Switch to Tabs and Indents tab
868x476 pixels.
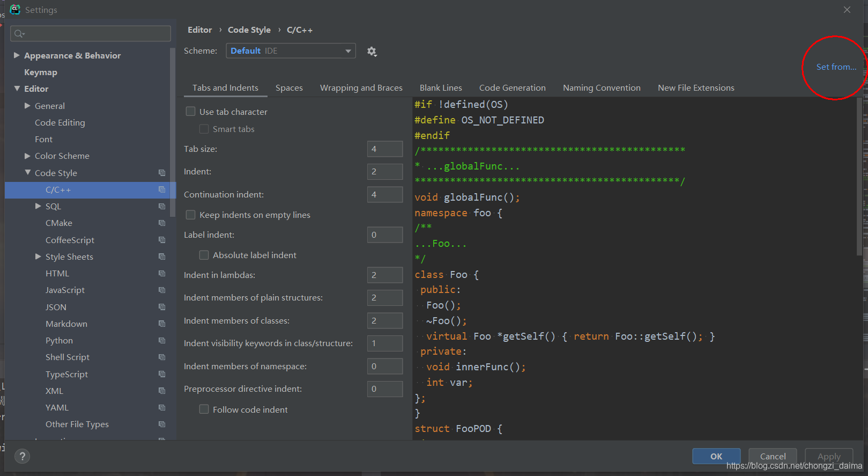225,87
